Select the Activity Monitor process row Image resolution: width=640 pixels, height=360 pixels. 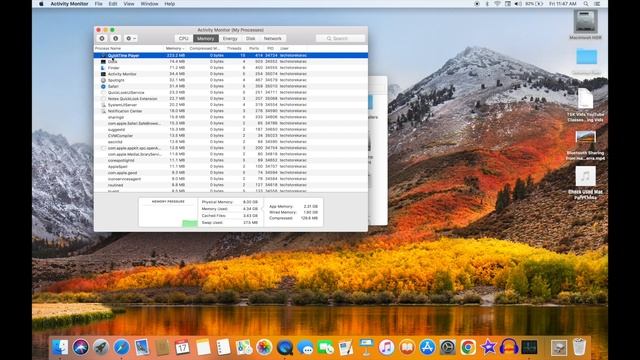[x=231, y=74]
